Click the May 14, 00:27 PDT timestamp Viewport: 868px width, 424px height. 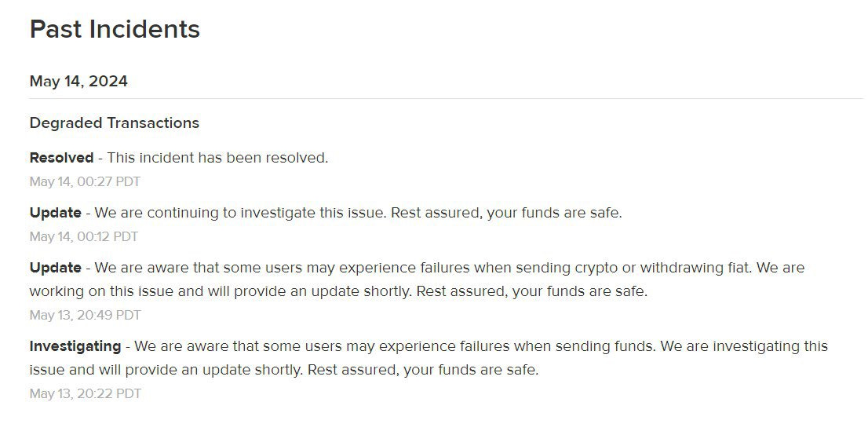pyautogui.click(x=85, y=182)
